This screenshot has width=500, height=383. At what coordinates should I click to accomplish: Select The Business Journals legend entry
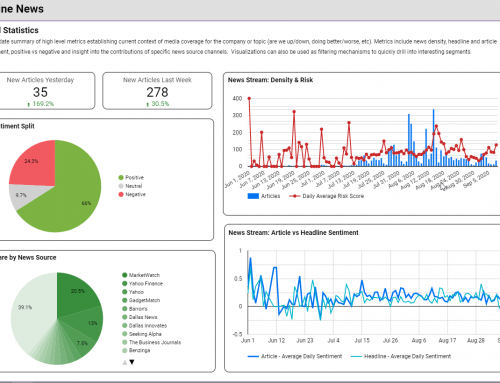pos(151,342)
